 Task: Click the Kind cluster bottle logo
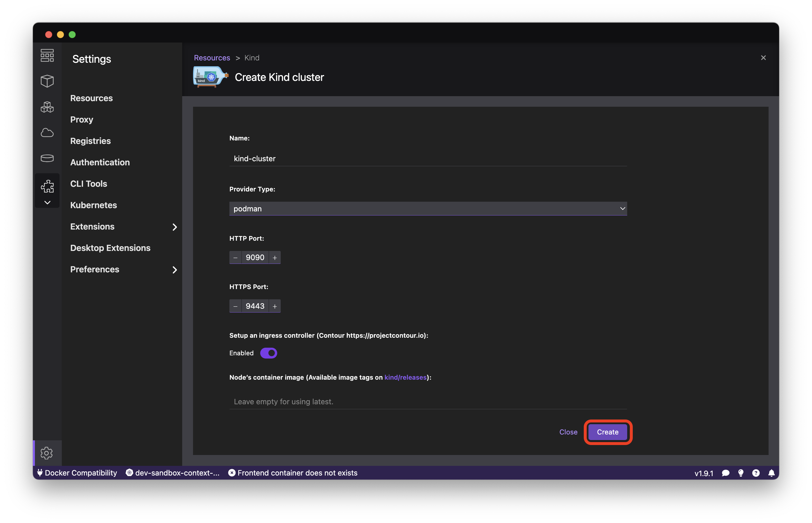coord(211,77)
